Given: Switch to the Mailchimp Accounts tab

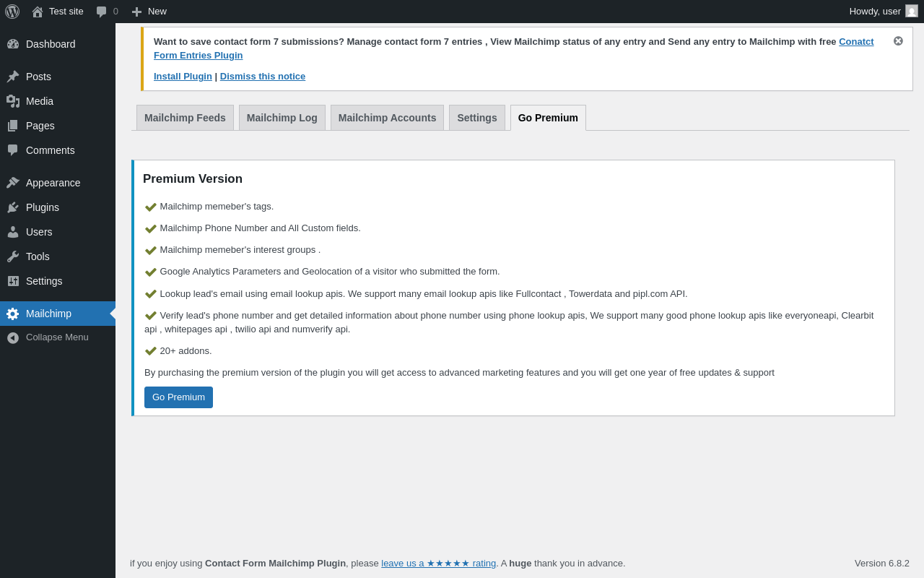Looking at the screenshot, I should pos(387,118).
